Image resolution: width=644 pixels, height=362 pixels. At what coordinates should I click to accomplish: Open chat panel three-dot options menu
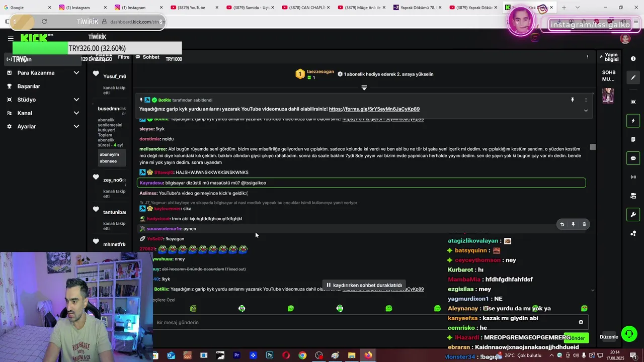(587, 57)
